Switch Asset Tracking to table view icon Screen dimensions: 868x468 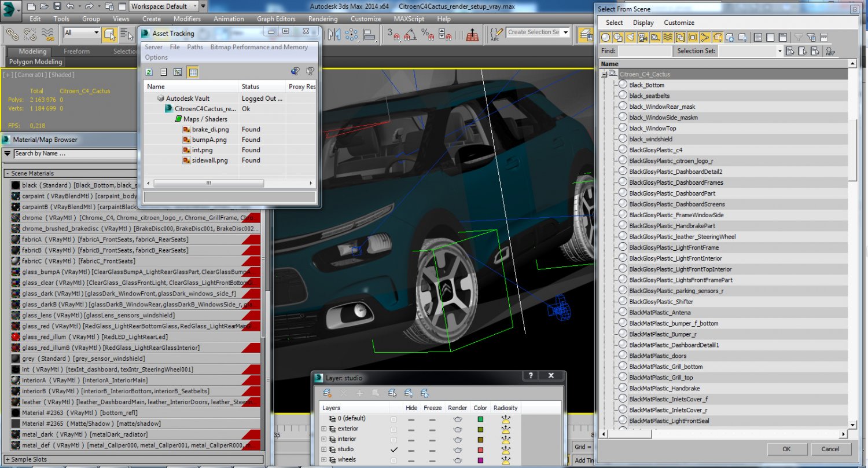193,72
